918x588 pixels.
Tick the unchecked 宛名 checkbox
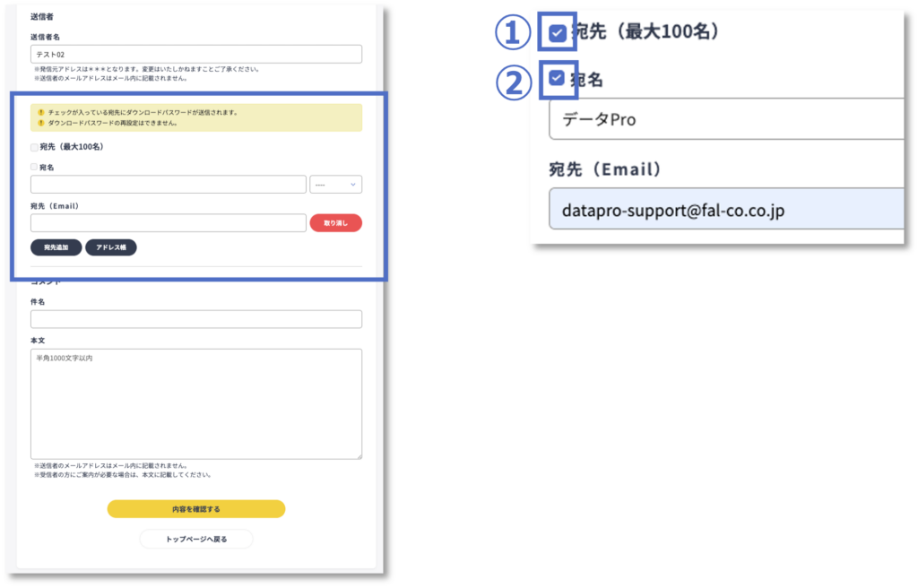[x=35, y=168]
